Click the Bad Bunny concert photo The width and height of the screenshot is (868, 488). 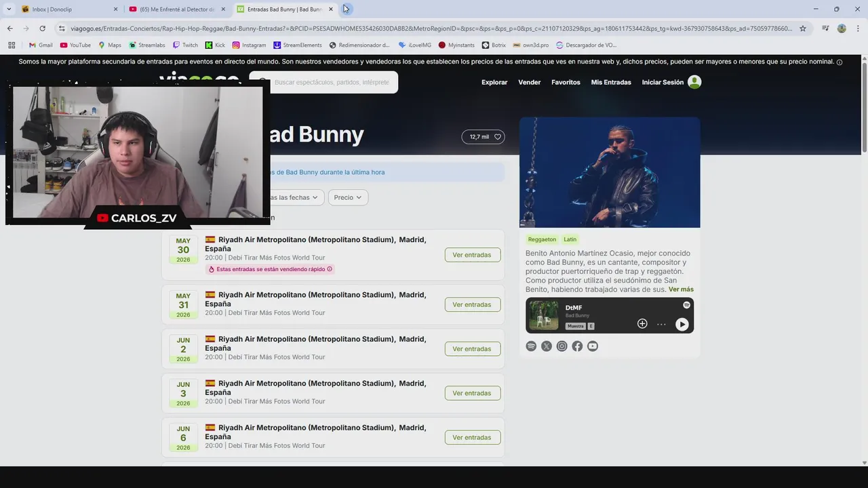pos(610,172)
